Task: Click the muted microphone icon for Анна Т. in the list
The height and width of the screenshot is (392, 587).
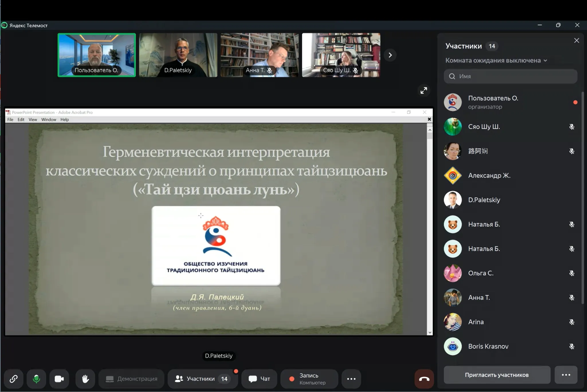Action: pyautogui.click(x=572, y=298)
